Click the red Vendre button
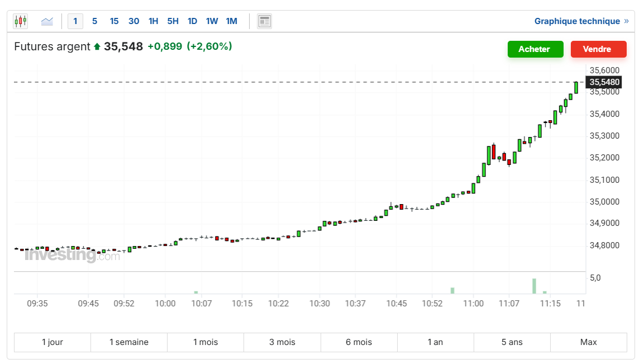Image resolution: width=644 pixels, height=364 pixels. [x=598, y=49]
